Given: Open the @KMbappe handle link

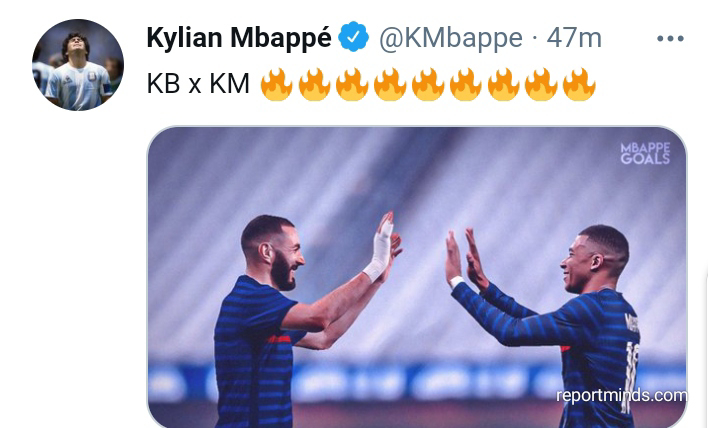Looking at the screenshot, I should click(x=451, y=37).
